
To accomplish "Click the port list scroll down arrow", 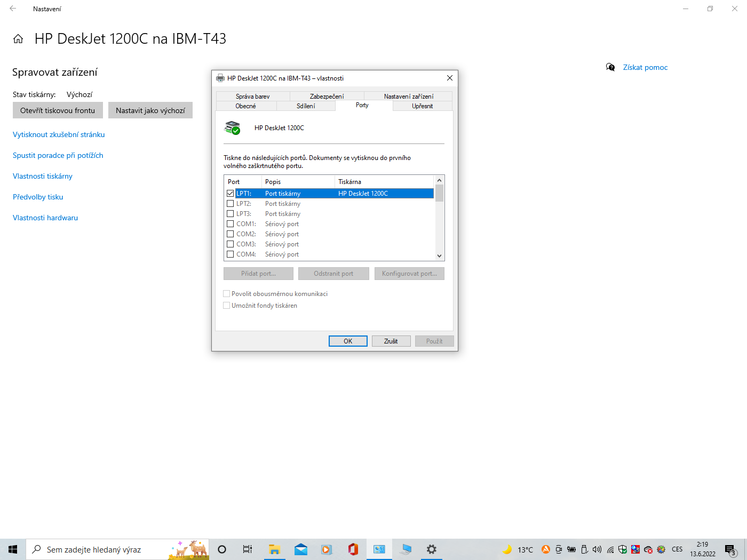I will point(440,256).
